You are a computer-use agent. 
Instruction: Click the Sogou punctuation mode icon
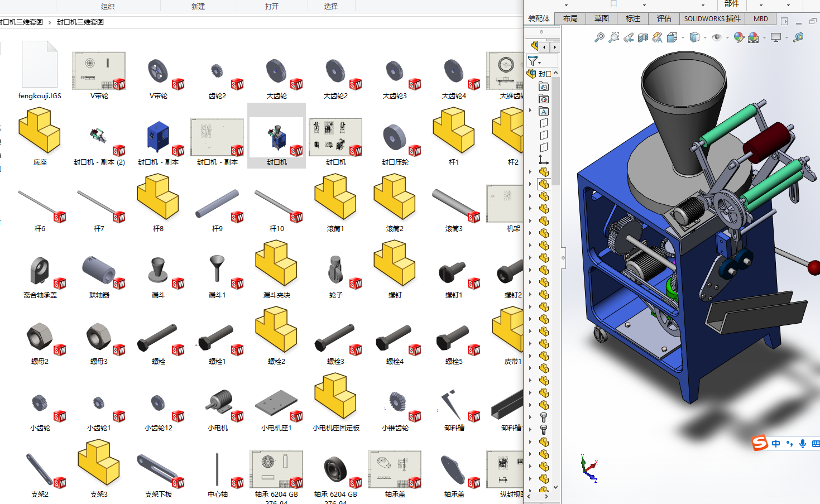point(789,444)
